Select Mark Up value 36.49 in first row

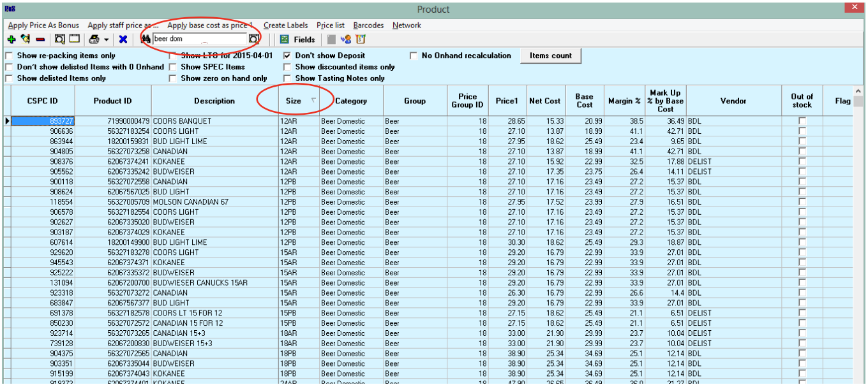[666, 121]
